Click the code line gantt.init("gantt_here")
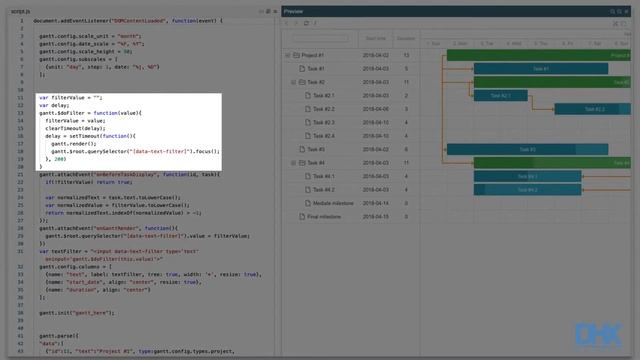The height and width of the screenshot is (360, 640). (x=77, y=313)
